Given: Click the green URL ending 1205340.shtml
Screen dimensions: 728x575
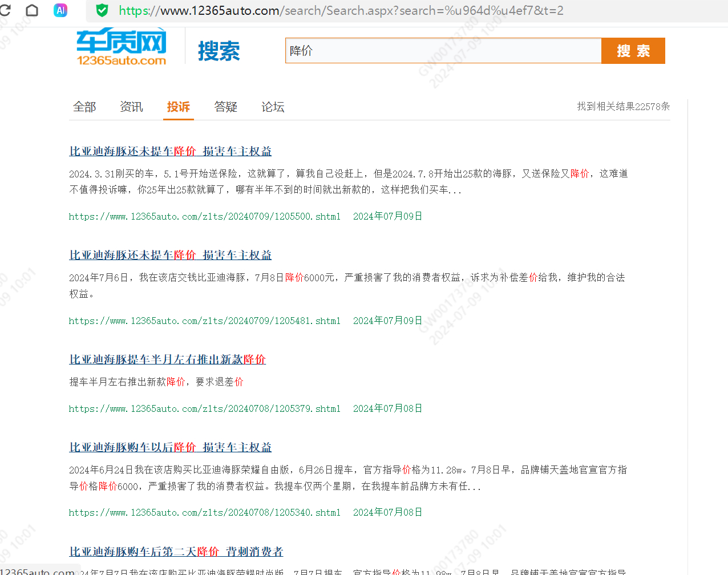Looking at the screenshot, I should coord(205,512).
